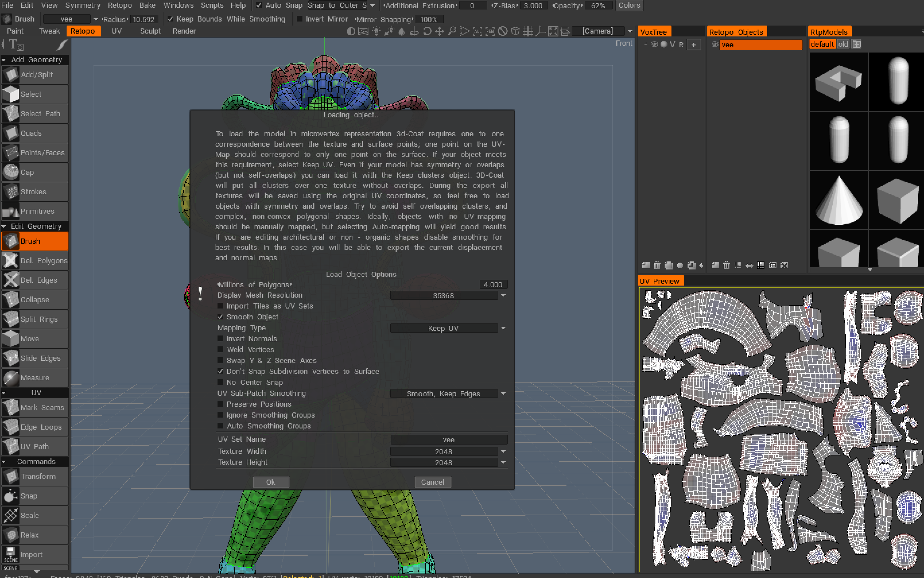The height and width of the screenshot is (578, 924).
Task: Adjust the Opacity slider value
Action: pyautogui.click(x=598, y=5)
